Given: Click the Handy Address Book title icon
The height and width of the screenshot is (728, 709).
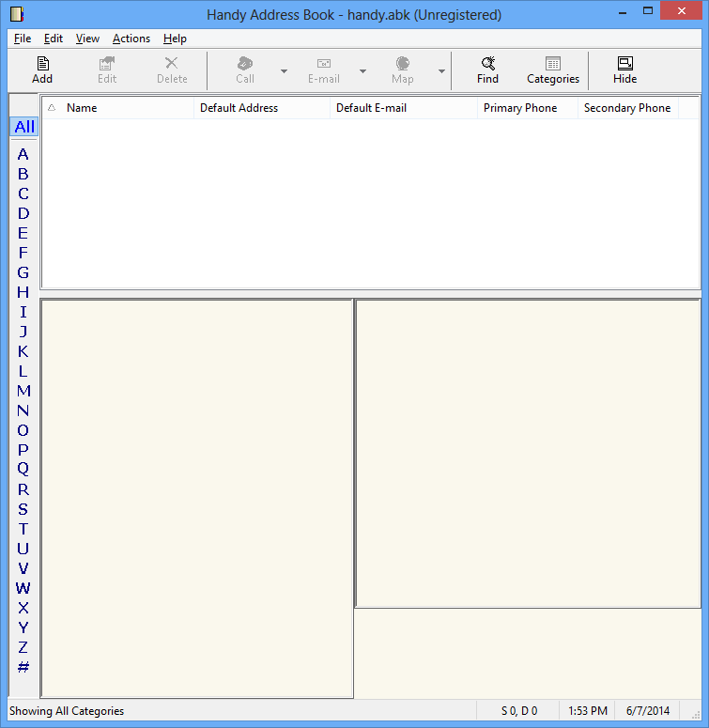Looking at the screenshot, I should click(17, 14).
